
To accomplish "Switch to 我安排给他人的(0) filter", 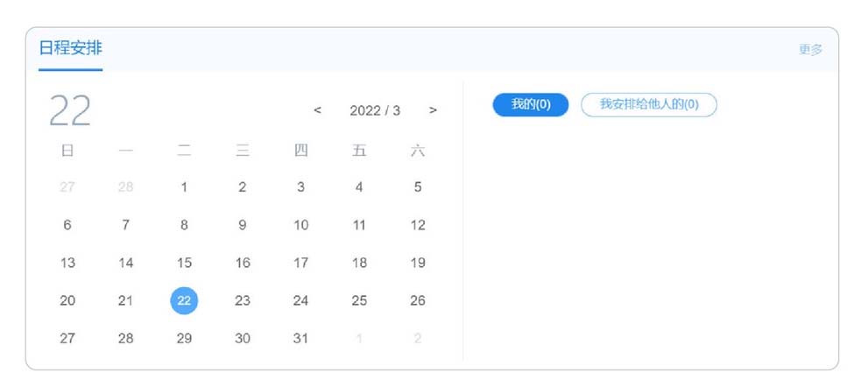I will 649,105.
